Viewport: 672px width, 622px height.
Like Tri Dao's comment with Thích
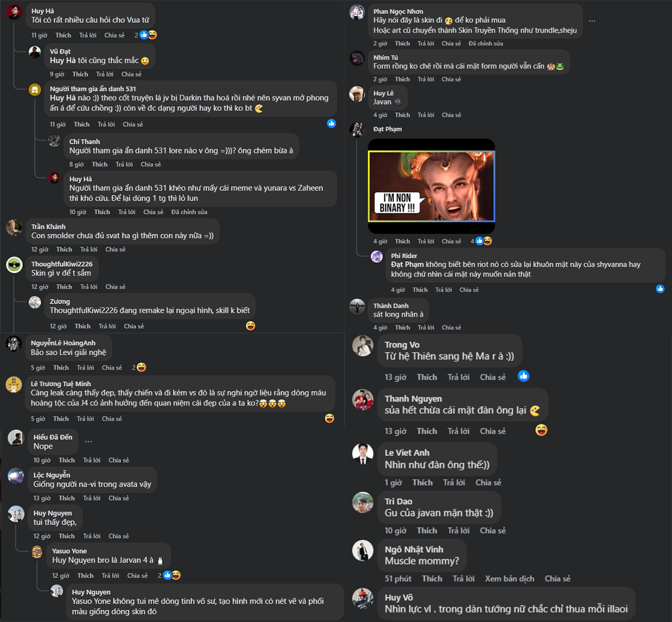tap(427, 531)
